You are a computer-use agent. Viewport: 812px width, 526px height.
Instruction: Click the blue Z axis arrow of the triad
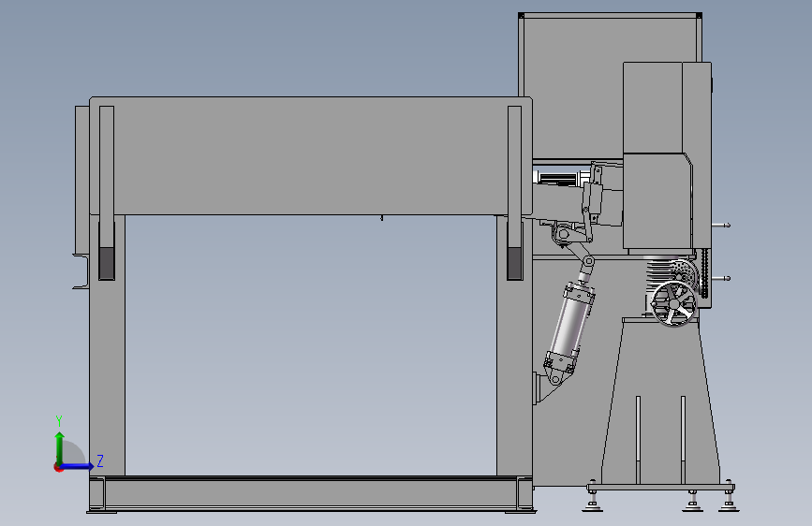point(78,466)
